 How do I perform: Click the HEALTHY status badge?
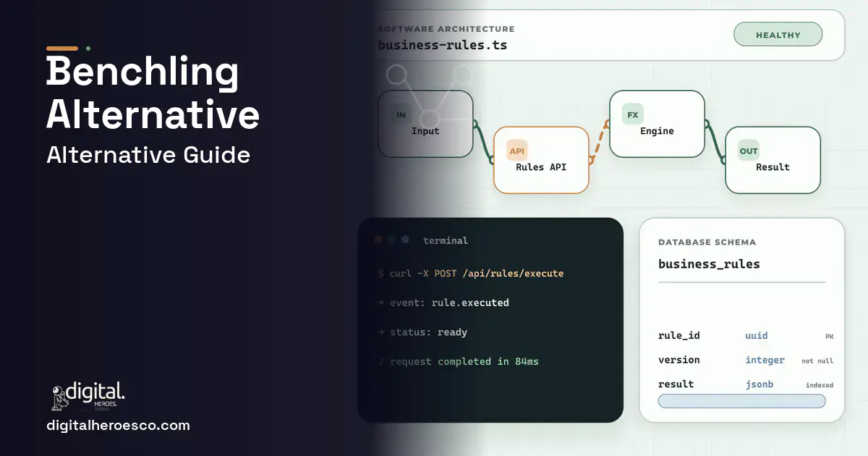click(x=778, y=35)
